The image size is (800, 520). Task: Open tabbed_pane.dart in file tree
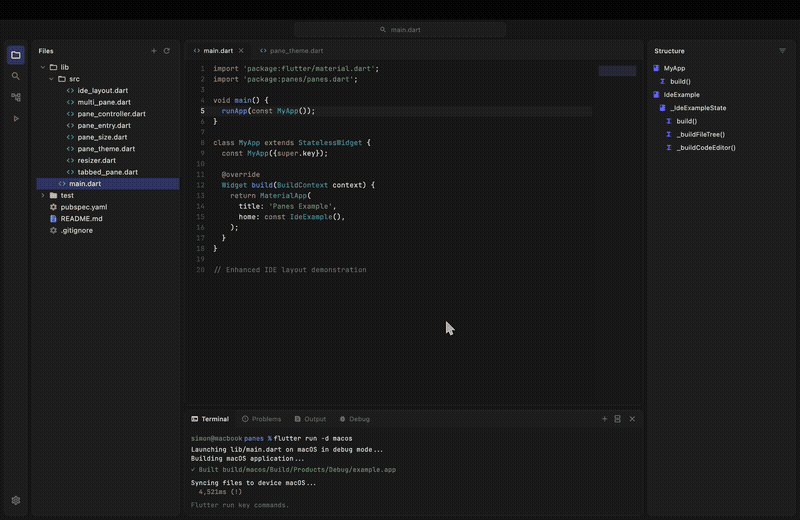coord(108,172)
